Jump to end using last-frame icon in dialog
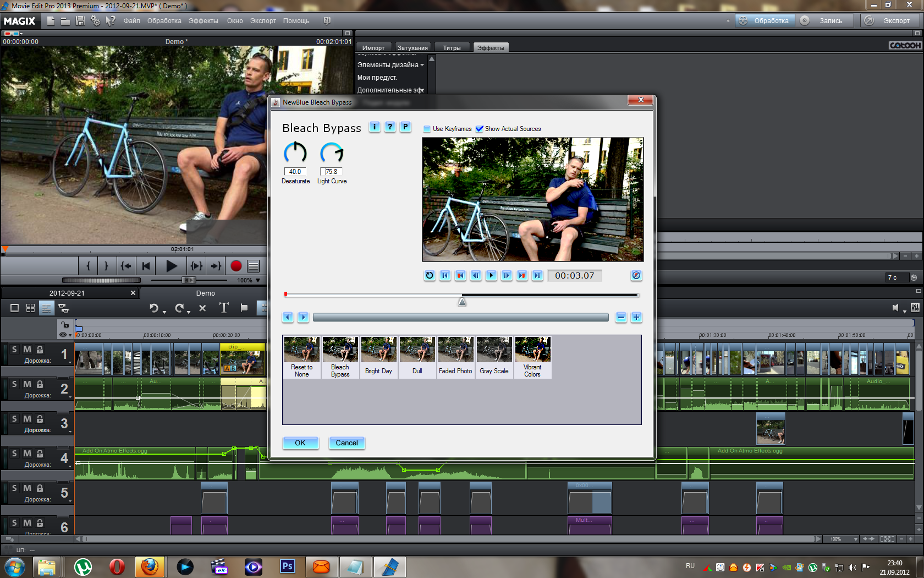The height and width of the screenshot is (578, 924). pyautogui.click(x=537, y=275)
